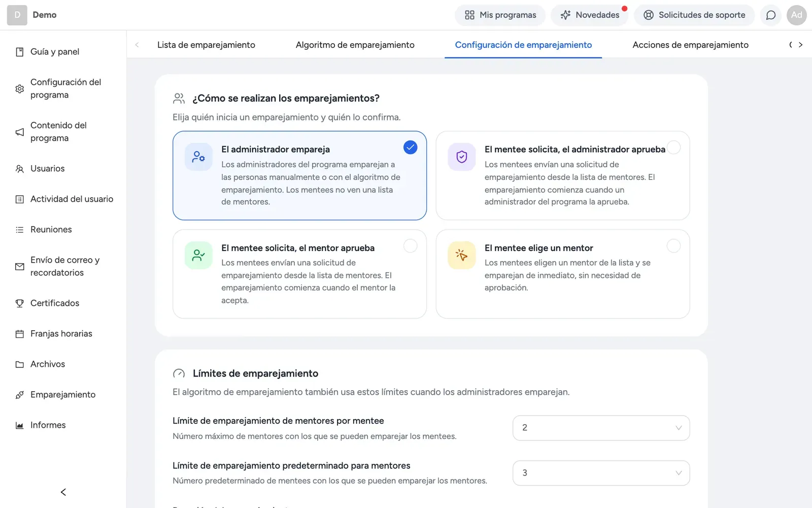Click the envelope icon for Envío de correo
812x508 pixels.
[20, 267]
